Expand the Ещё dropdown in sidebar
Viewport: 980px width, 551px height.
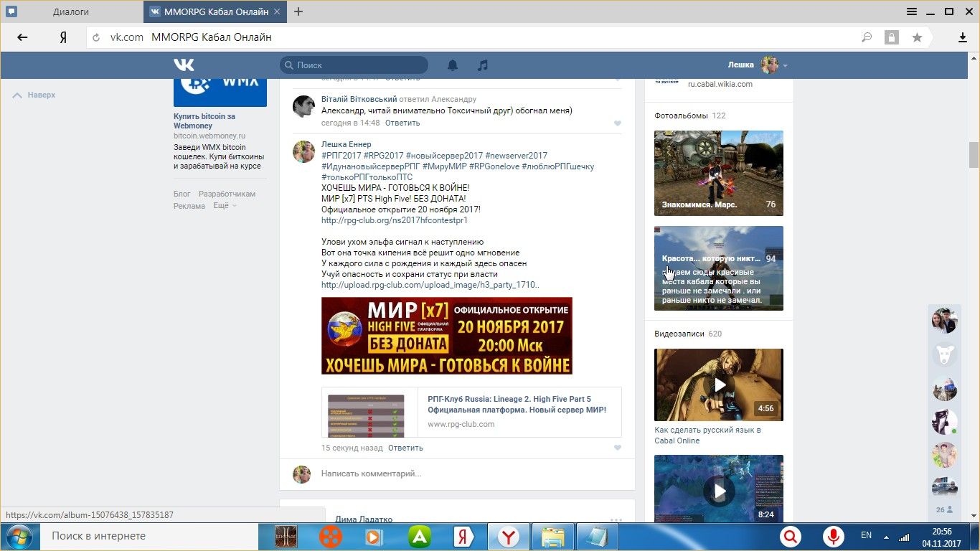(225, 206)
